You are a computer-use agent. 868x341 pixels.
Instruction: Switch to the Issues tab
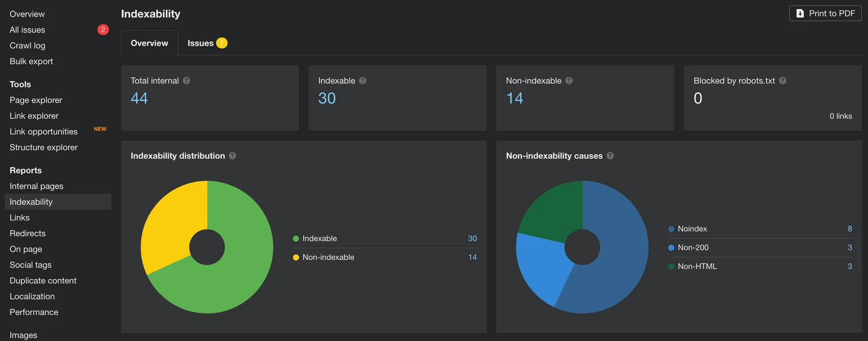207,43
